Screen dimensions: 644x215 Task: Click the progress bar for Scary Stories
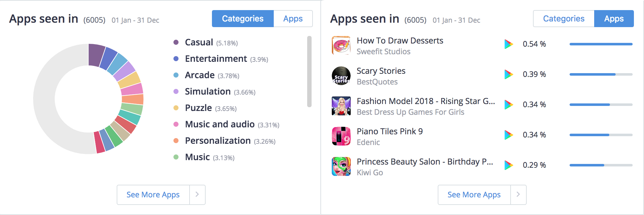click(x=601, y=74)
